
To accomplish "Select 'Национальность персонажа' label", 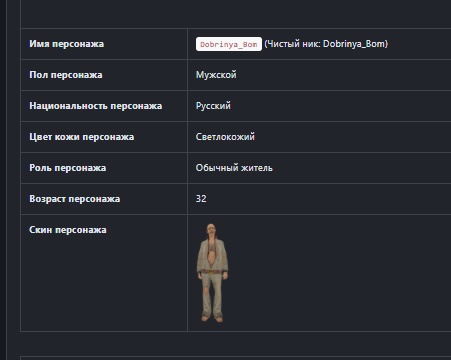I will pos(96,106).
